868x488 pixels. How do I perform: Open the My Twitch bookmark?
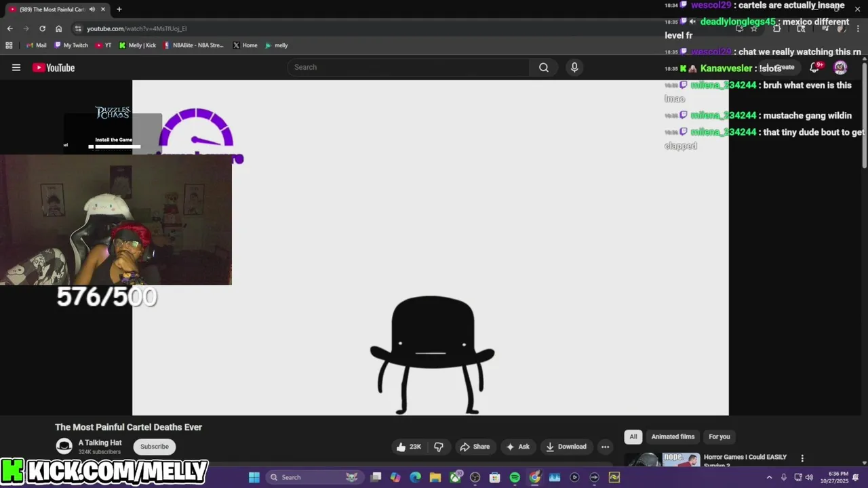71,45
